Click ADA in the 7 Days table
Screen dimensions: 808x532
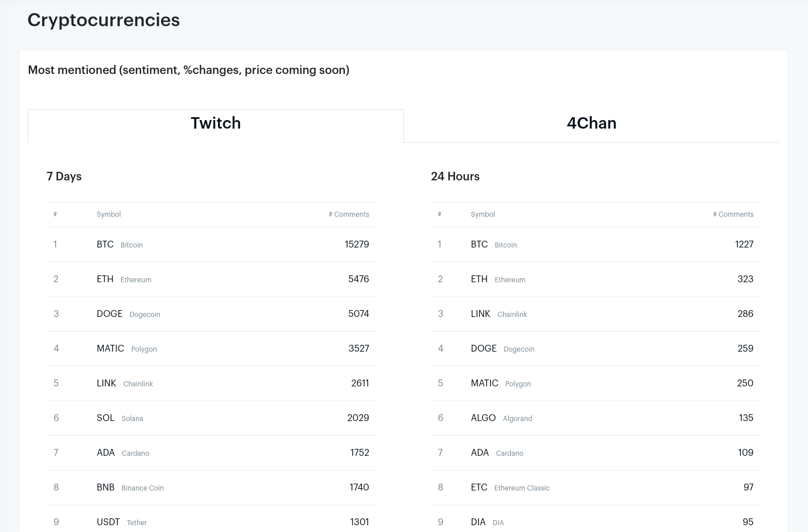click(x=106, y=453)
